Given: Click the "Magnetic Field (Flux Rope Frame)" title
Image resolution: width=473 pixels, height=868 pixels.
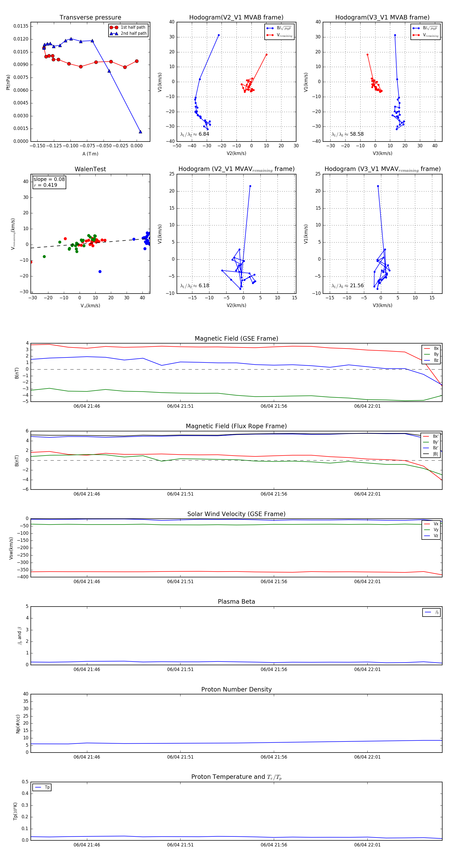Looking at the screenshot, I should [x=236, y=426].
